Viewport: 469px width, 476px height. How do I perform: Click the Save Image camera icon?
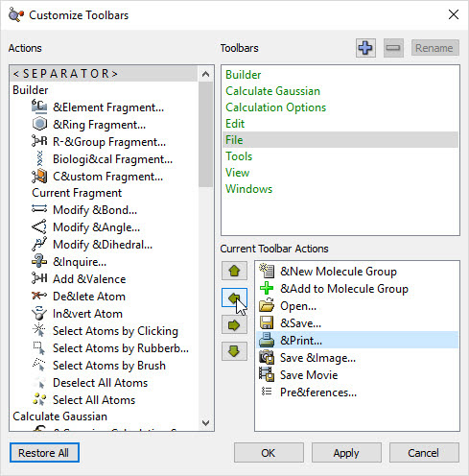pos(267,357)
